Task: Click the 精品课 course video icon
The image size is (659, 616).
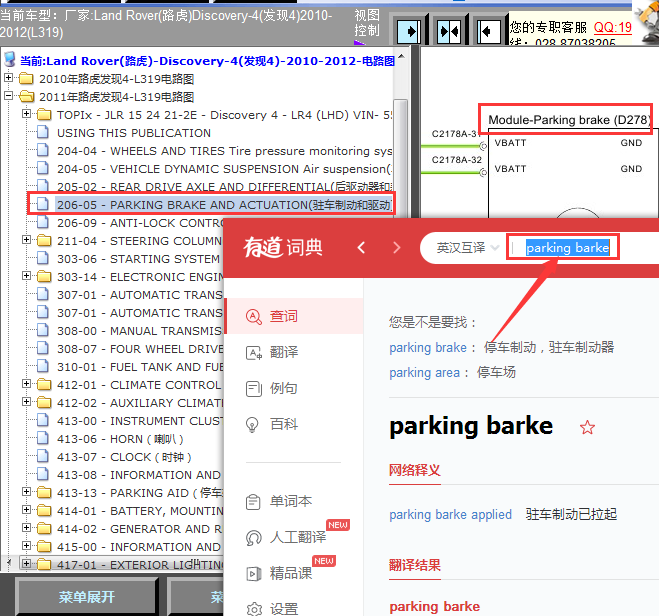Action: coord(253,574)
